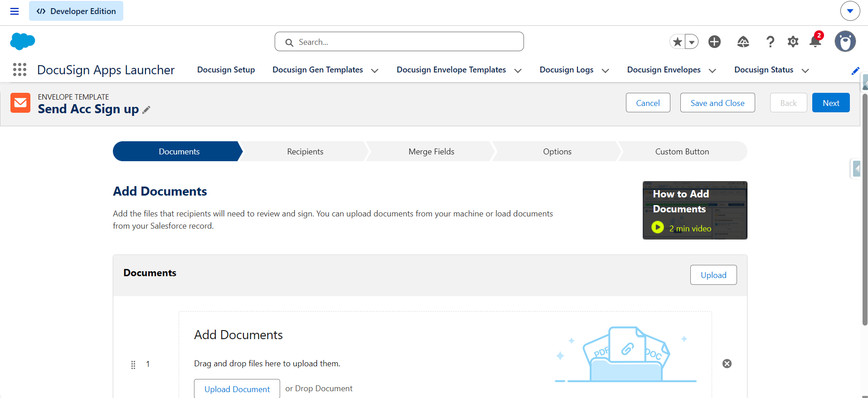Click the Back button
The width and height of the screenshot is (868, 398).
point(788,103)
